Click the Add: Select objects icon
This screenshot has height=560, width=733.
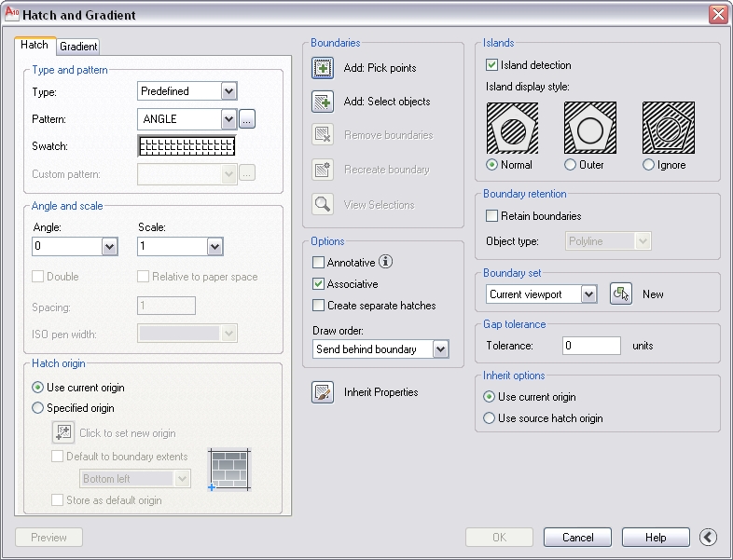(x=323, y=102)
